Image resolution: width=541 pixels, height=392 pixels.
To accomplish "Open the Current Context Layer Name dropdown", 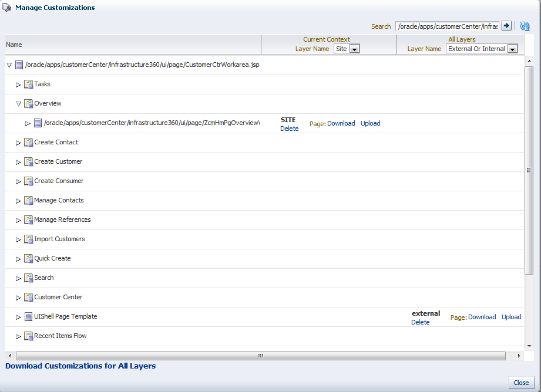I will click(x=347, y=49).
